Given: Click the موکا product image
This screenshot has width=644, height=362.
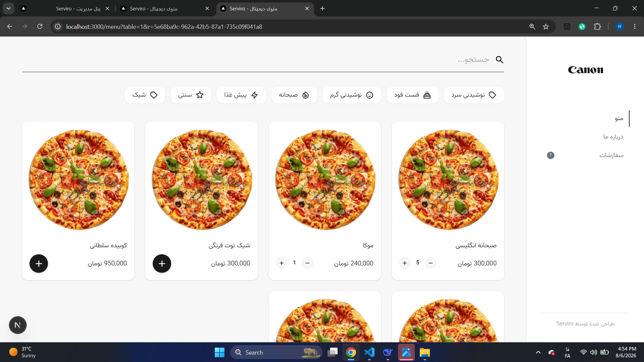Looking at the screenshot, I should pos(325,180).
